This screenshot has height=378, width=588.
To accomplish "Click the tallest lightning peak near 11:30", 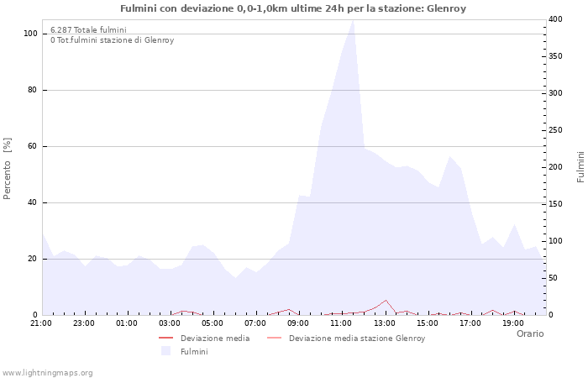I will click(x=353, y=21).
